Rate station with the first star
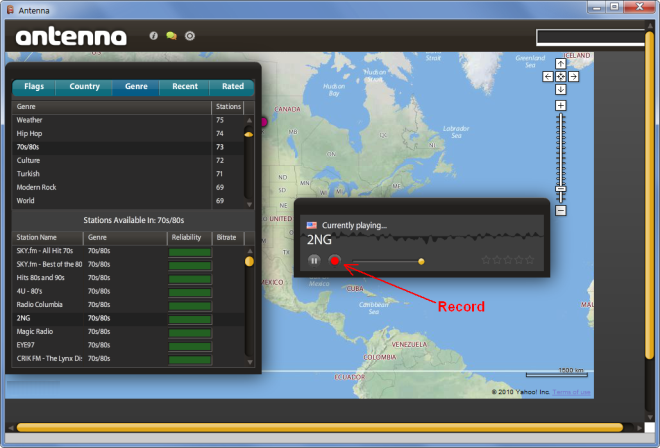This screenshot has width=660, height=448. [x=486, y=260]
